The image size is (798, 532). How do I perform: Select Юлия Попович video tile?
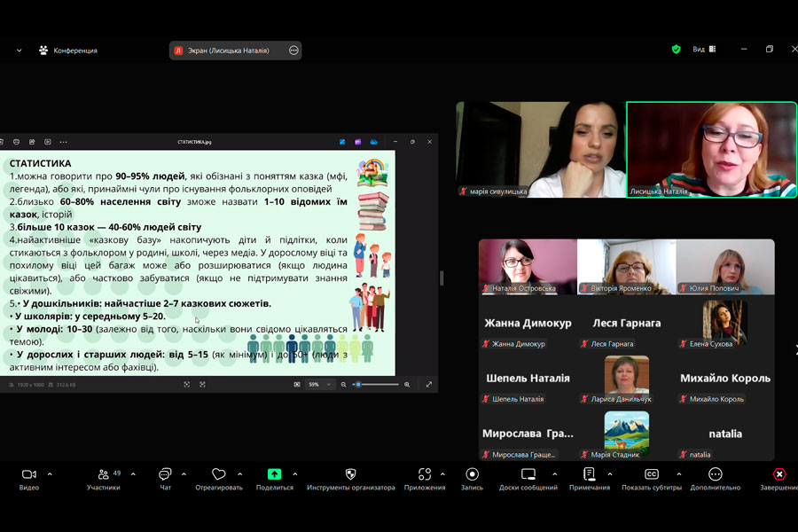click(x=725, y=267)
